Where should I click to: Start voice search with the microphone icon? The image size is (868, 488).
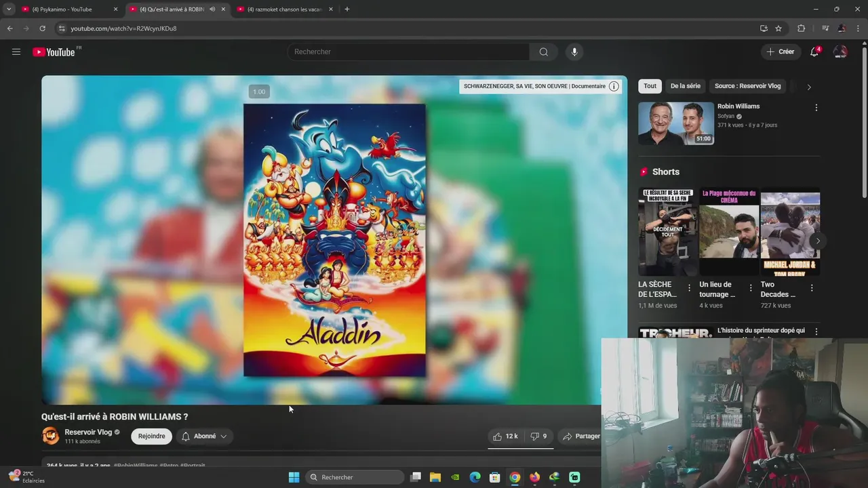coord(574,52)
